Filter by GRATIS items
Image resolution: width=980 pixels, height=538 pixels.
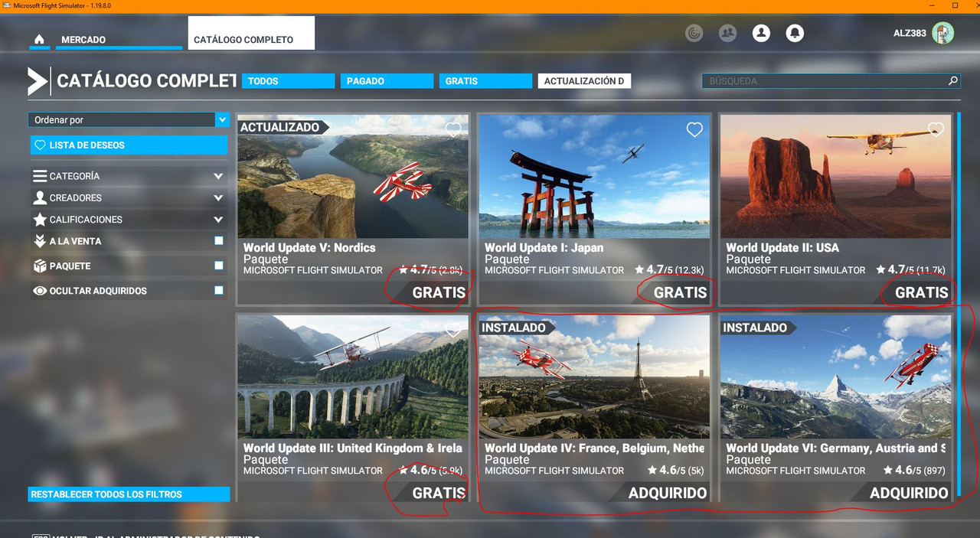tap(485, 81)
